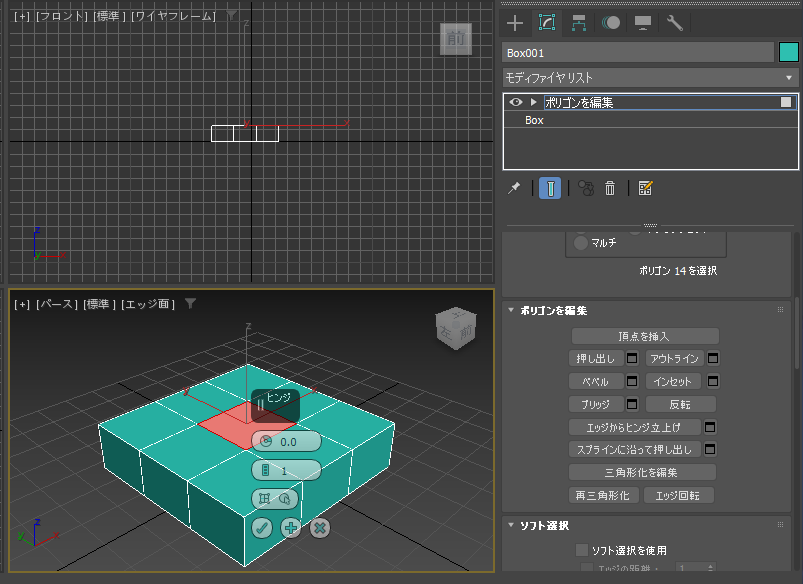The width and height of the screenshot is (803, 584).
Task: Switch to the Display panel tab
Action: [643, 23]
